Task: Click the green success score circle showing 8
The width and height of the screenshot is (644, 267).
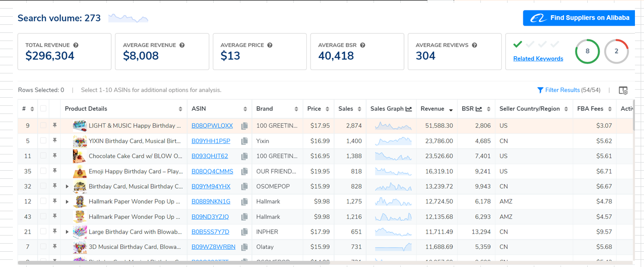Action: (587, 51)
